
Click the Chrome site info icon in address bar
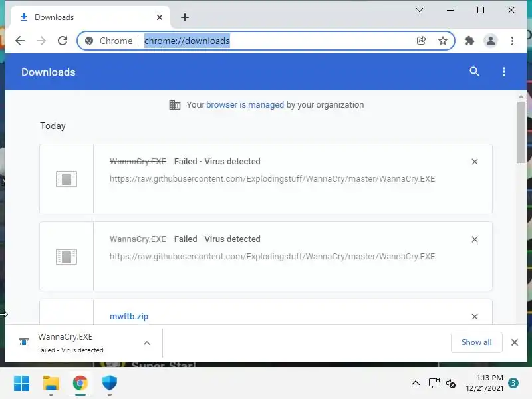[x=89, y=41]
